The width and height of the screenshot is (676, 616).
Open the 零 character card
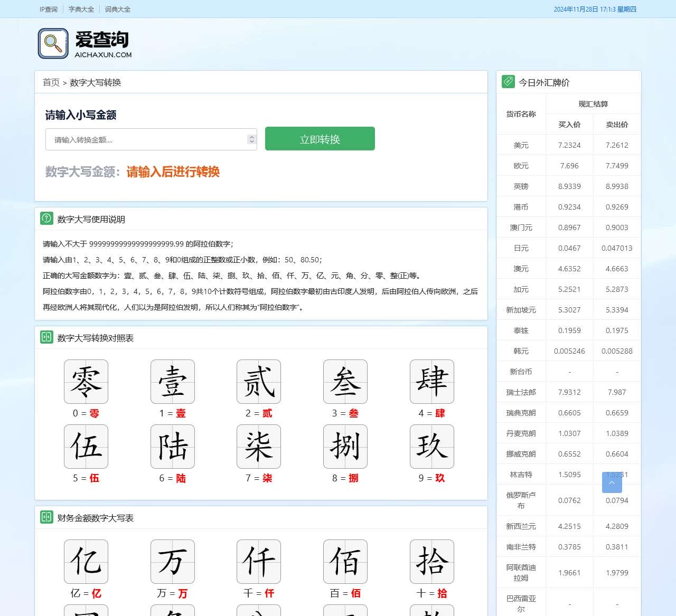click(x=86, y=382)
